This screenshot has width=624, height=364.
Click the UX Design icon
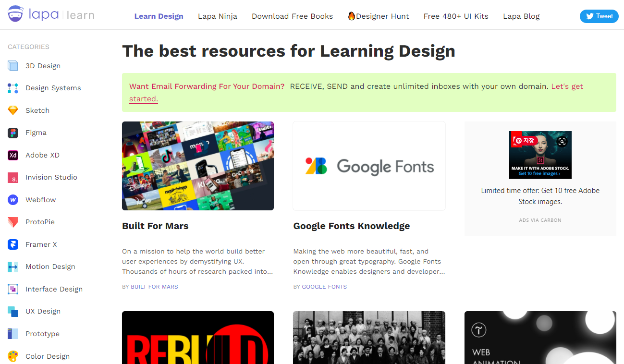(x=13, y=312)
